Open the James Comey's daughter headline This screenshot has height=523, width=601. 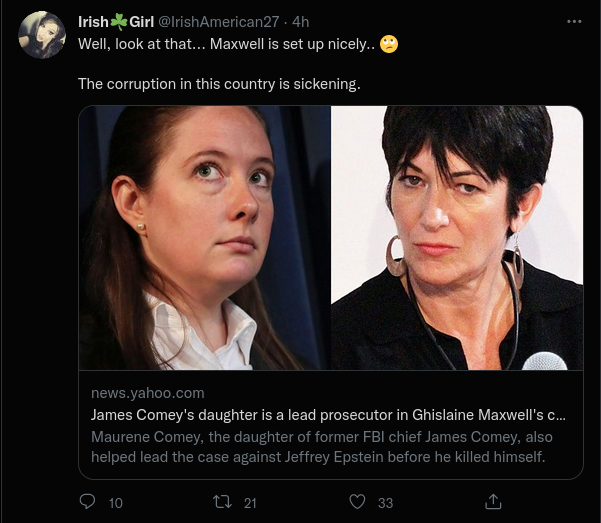329,414
